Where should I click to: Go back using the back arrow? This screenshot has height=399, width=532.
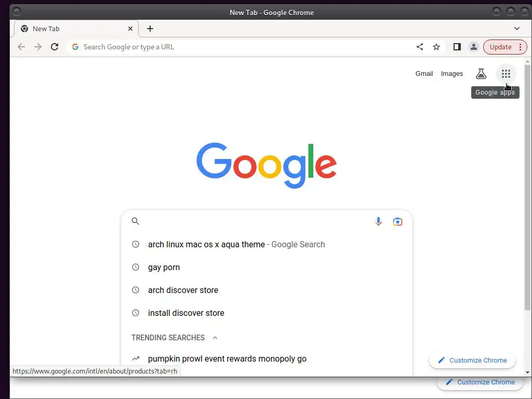click(21, 47)
